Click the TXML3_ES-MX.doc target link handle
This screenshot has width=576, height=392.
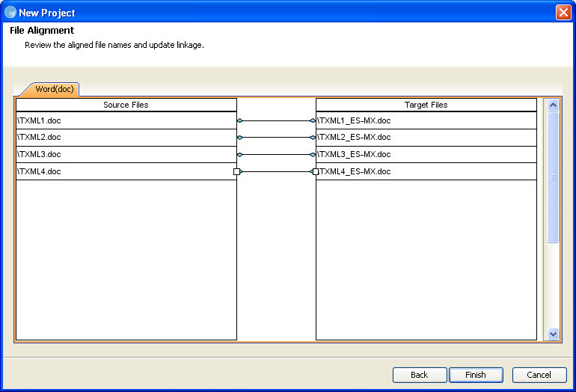click(313, 155)
